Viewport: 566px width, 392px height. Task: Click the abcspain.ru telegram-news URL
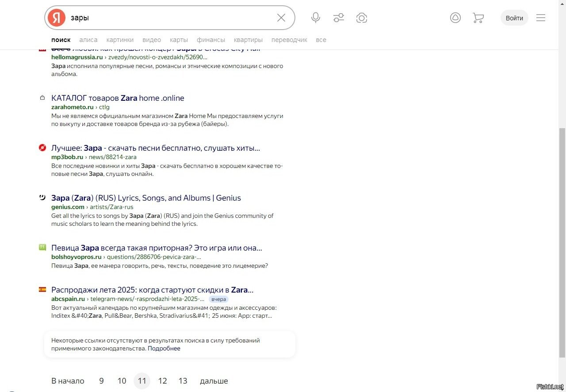pos(128,299)
